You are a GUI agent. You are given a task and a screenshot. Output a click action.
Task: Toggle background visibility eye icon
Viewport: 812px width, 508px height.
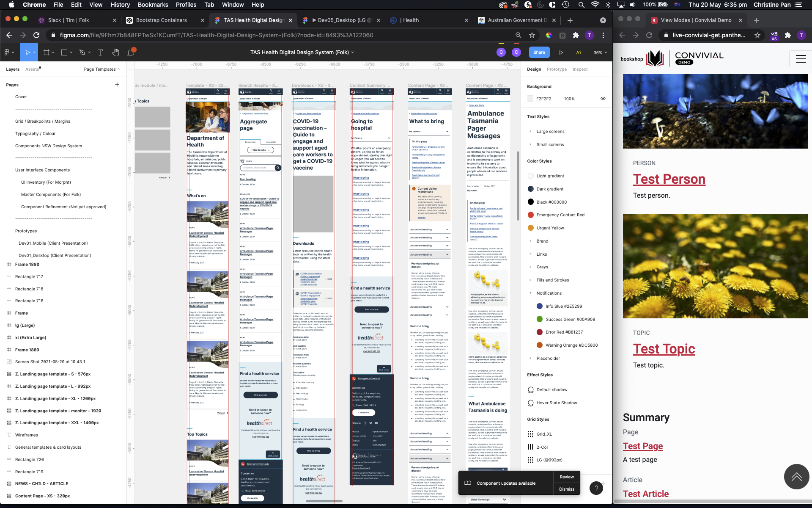point(603,99)
